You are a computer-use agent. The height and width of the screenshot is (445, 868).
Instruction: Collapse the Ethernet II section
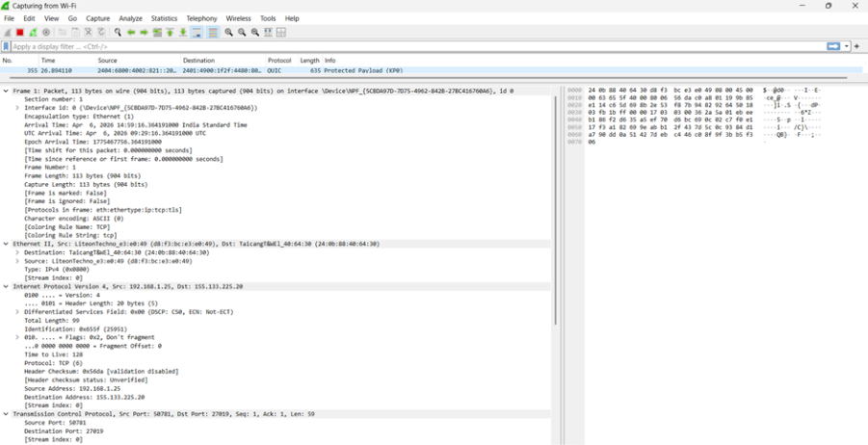click(6, 244)
